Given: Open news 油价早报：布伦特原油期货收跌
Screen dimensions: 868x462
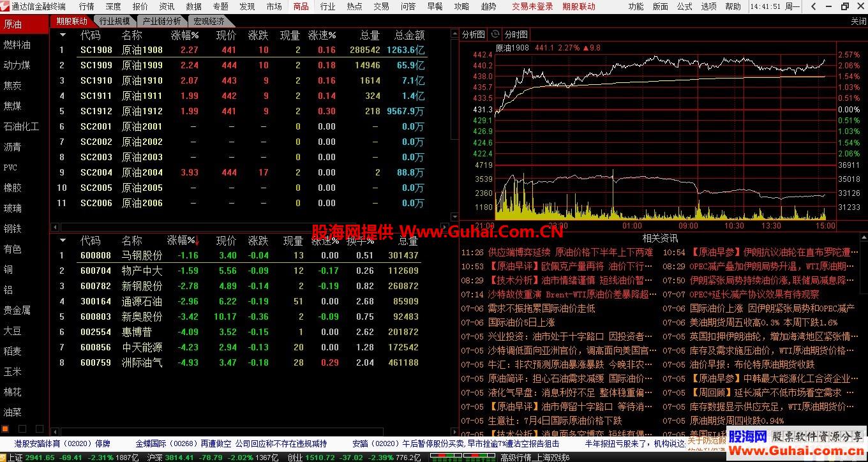Looking at the screenshot, I should click(x=752, y=364).
